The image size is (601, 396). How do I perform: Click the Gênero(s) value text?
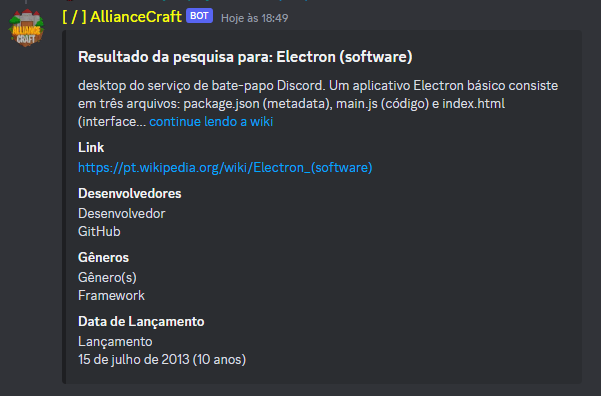(107, 278)
